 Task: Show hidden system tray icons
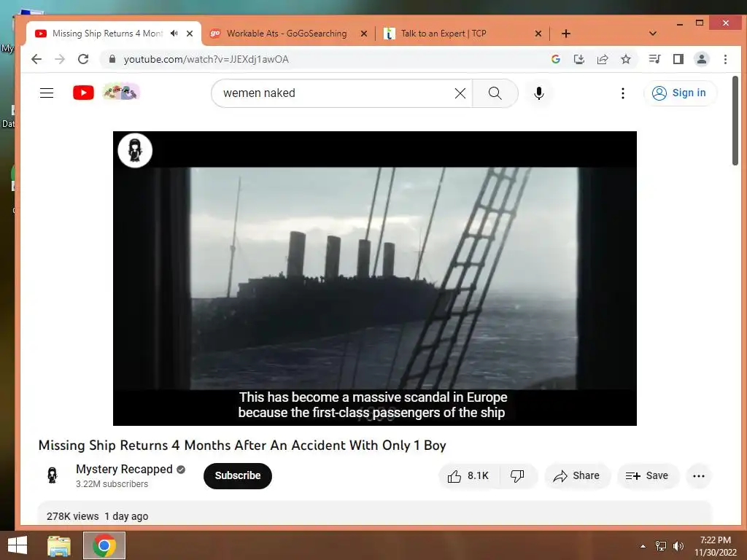[x=643, y=546]
